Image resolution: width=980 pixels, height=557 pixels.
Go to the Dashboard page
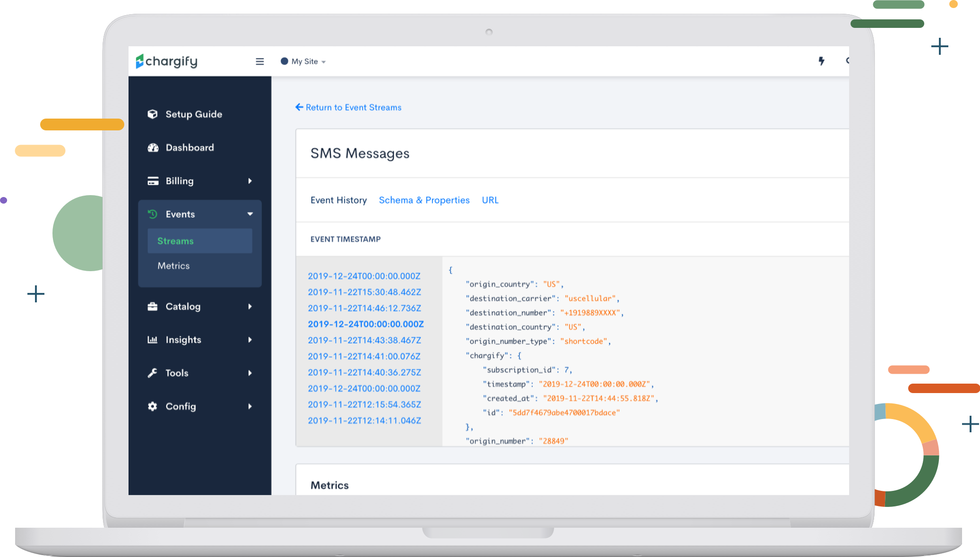190,147
